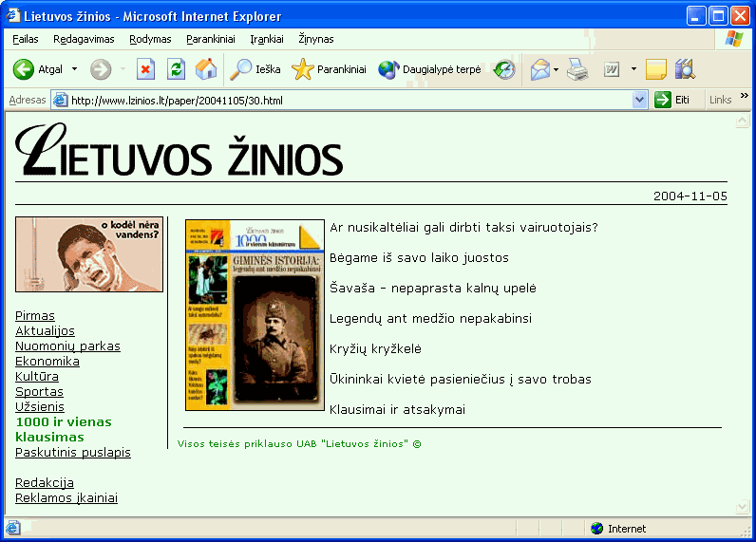Select 1000 ir vienas klausimas section
This screenshot has width=756, height=542.
[x=64, y=429]
